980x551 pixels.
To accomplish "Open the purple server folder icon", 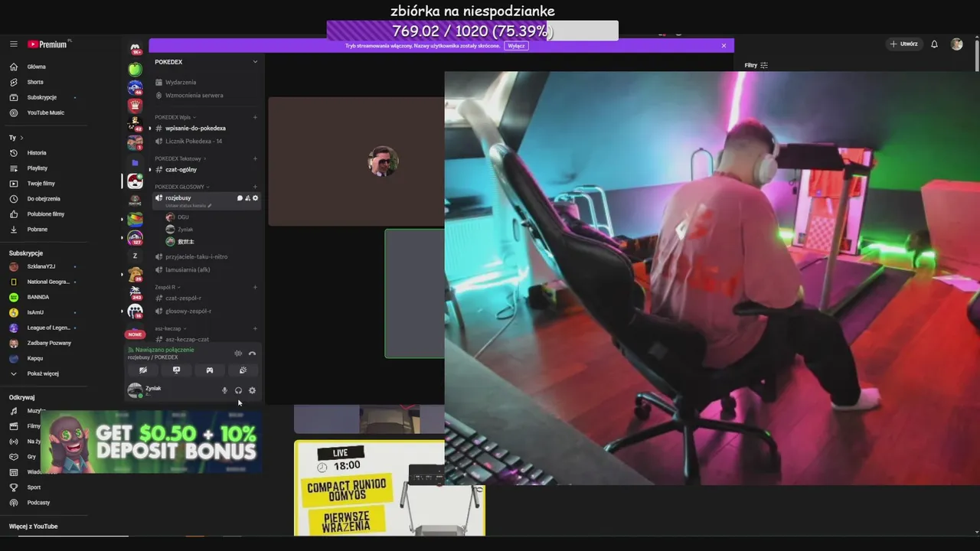I will (x=135, y=162).
